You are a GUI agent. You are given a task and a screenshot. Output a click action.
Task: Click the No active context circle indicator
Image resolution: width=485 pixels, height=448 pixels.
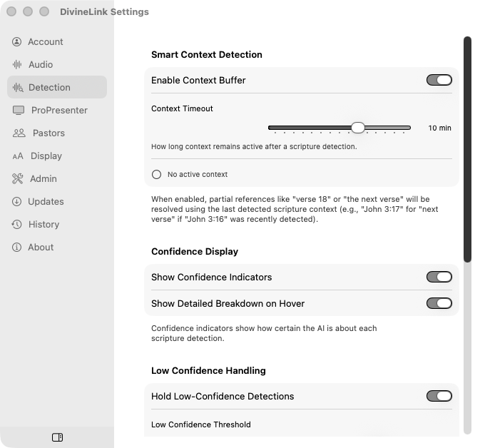[x=156, y=175]
